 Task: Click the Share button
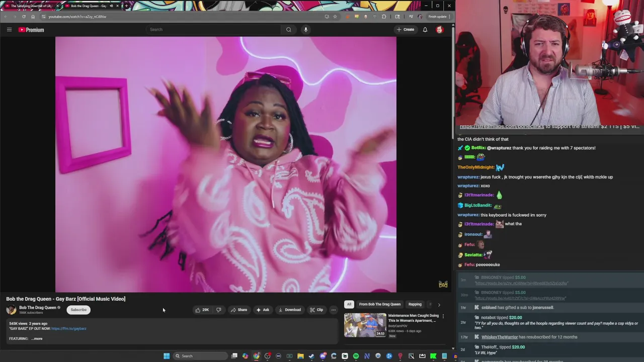coord(238,310)
